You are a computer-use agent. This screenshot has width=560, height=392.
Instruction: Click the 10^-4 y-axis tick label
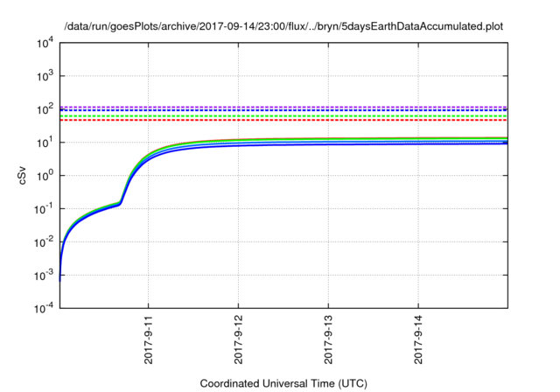(45, 309)
